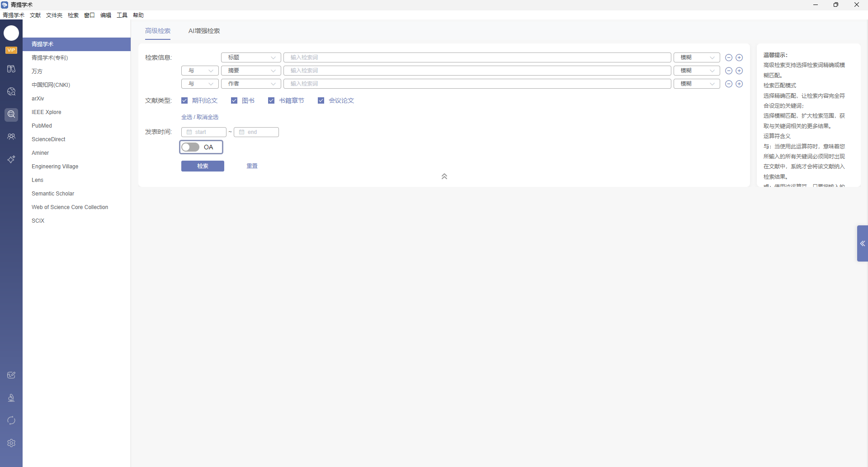Click the VIP badge

click(11, 50)
